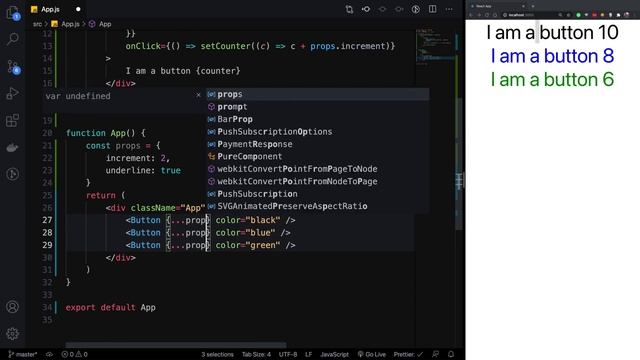640x360 pixels.
Task: Click the black 'I am a button 10' in browser
Action: (x=552, y=33)
